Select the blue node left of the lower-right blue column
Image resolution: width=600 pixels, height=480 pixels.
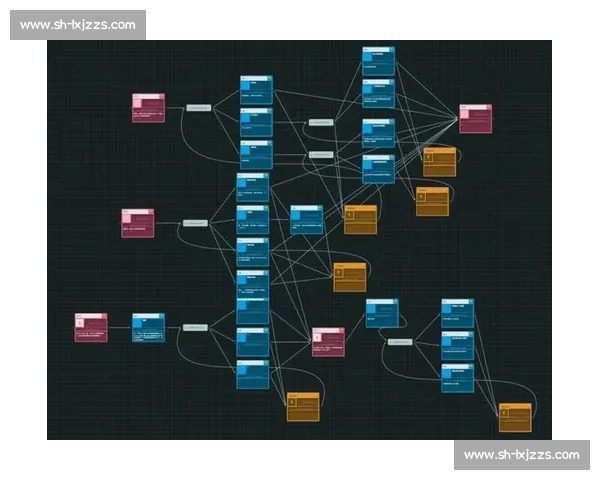pos(382,313)
